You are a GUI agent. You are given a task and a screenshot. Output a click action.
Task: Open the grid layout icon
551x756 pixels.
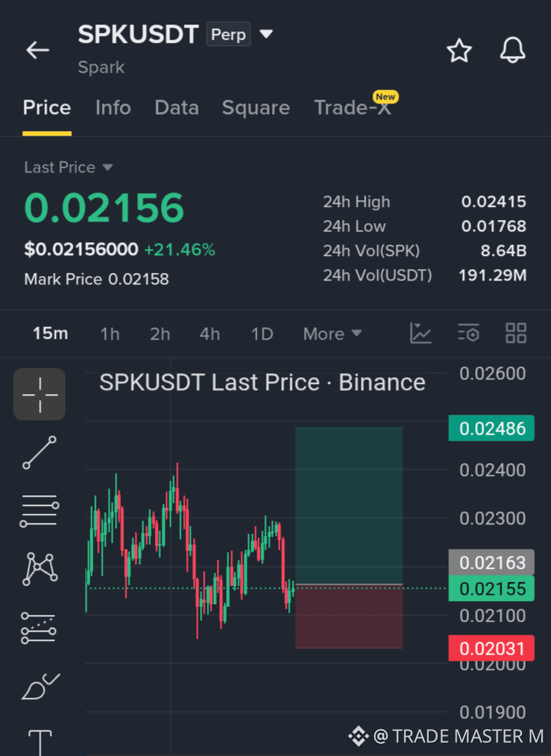[515, 334]
